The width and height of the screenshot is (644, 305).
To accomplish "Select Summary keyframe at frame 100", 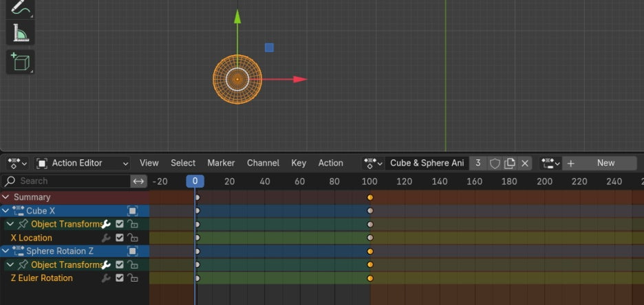I will pos(370,197).
